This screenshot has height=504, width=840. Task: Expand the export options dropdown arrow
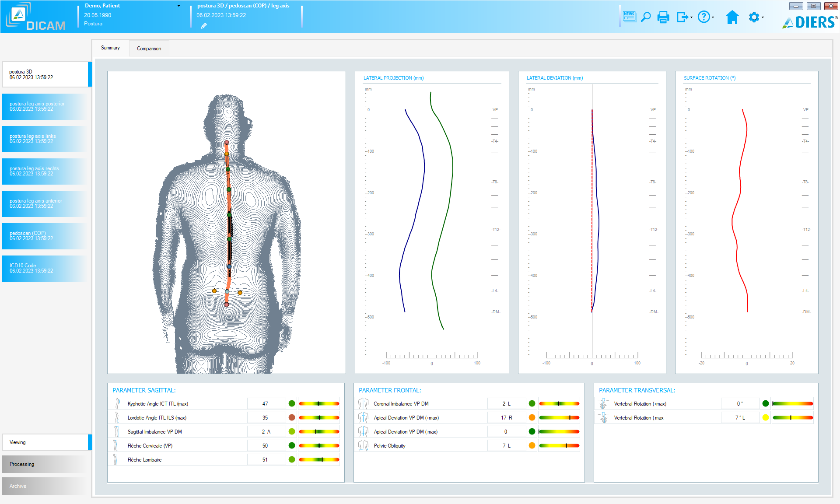tap(691, 17)
